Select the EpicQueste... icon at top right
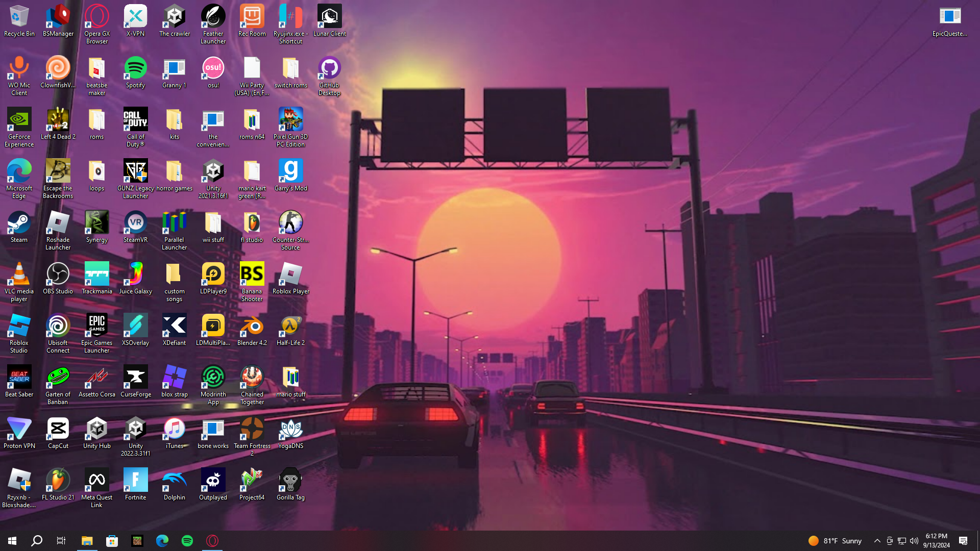This screenshot has height=551, width=980. 950,21
